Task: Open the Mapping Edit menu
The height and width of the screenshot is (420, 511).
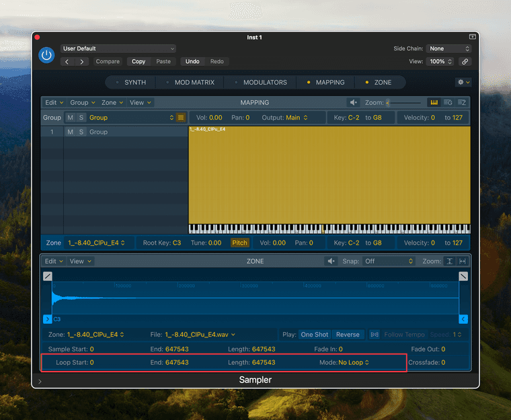Action: coord(54,103)
